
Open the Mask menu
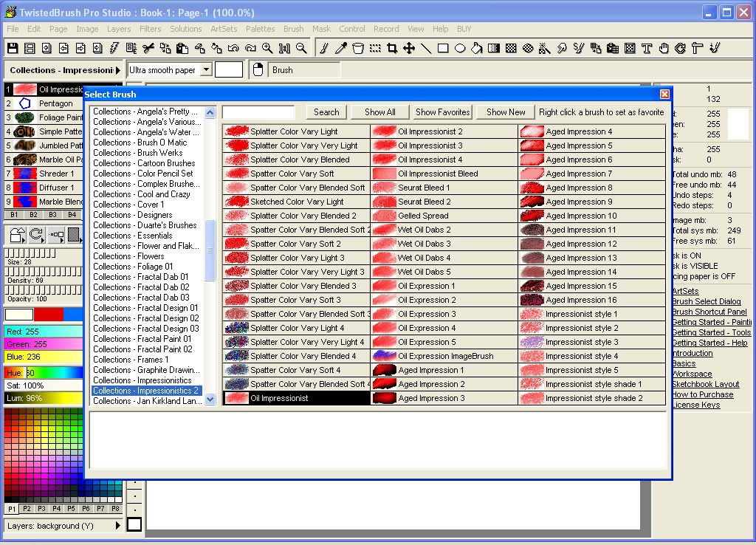(x=321, y=29)
